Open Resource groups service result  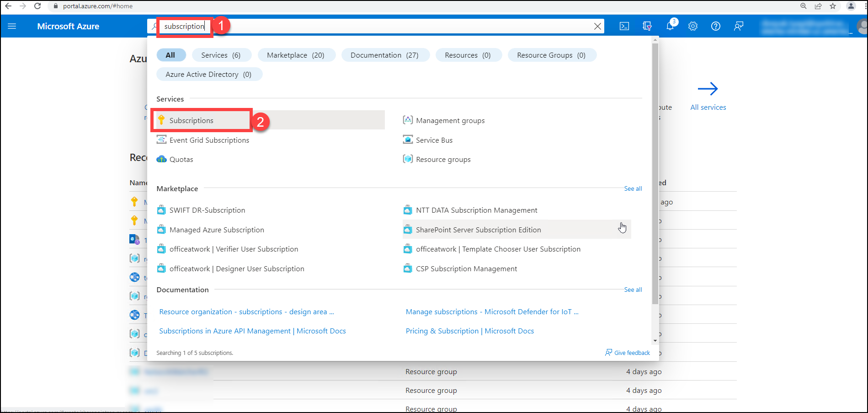[x=443, y=159]
